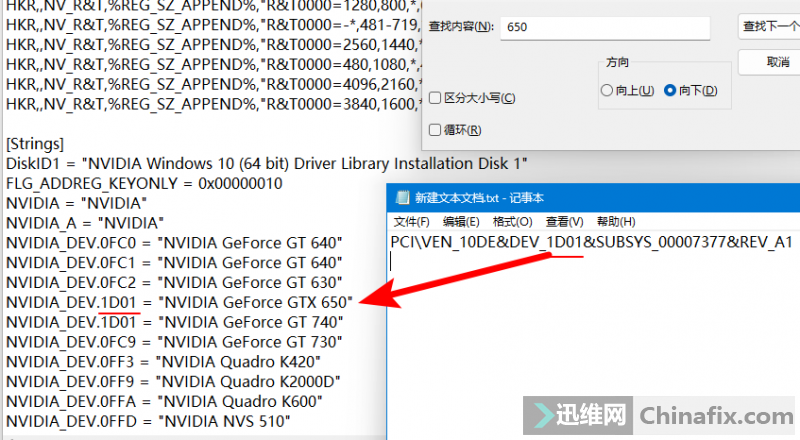The height and width of the screenshot is (440, 800).
Task: Open the 帮助(H) menu
Action: pos(614,221)
